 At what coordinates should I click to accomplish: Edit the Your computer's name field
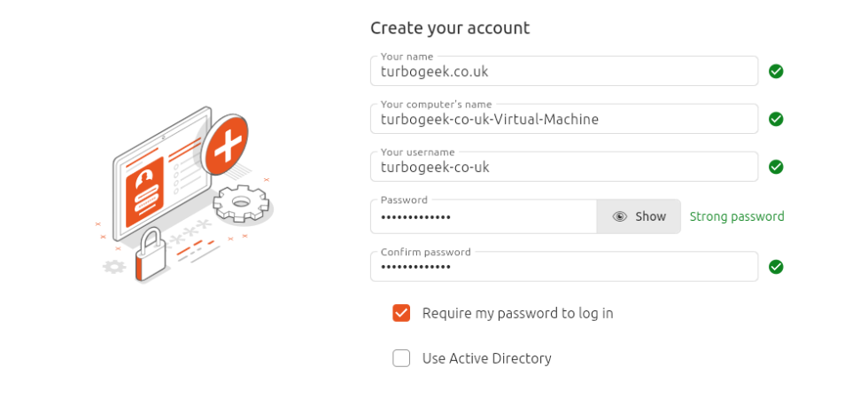pos(563,119)
